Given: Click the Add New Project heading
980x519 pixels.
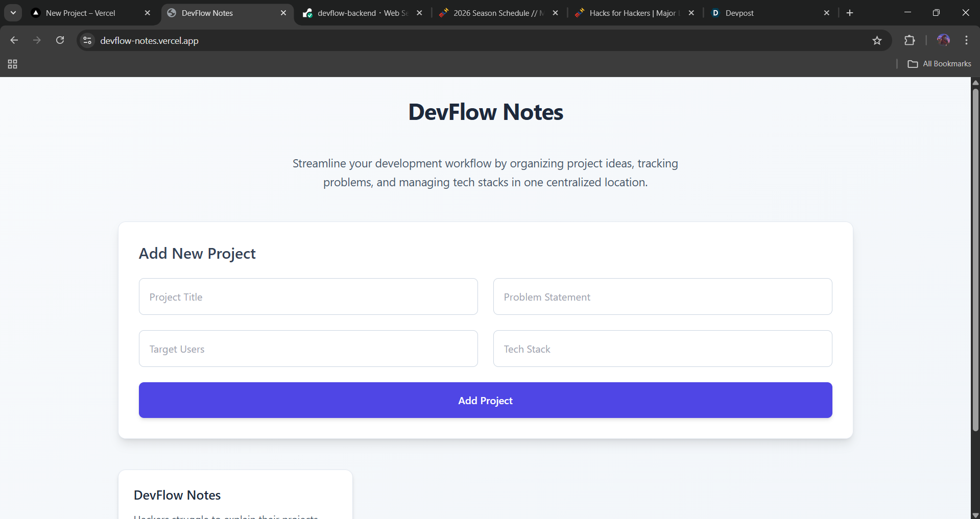Looking at the screenshot, I should [x=197, y=254].
